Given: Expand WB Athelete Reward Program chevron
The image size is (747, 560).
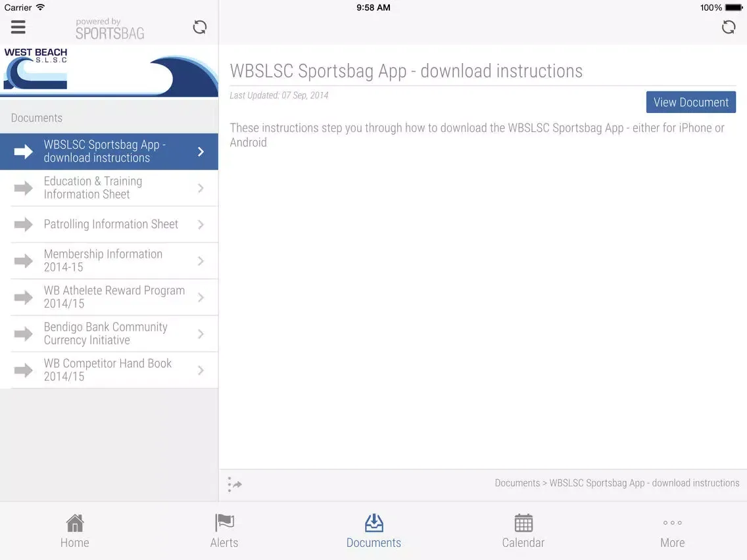Looking at the screenshot, I should (201, 298).
